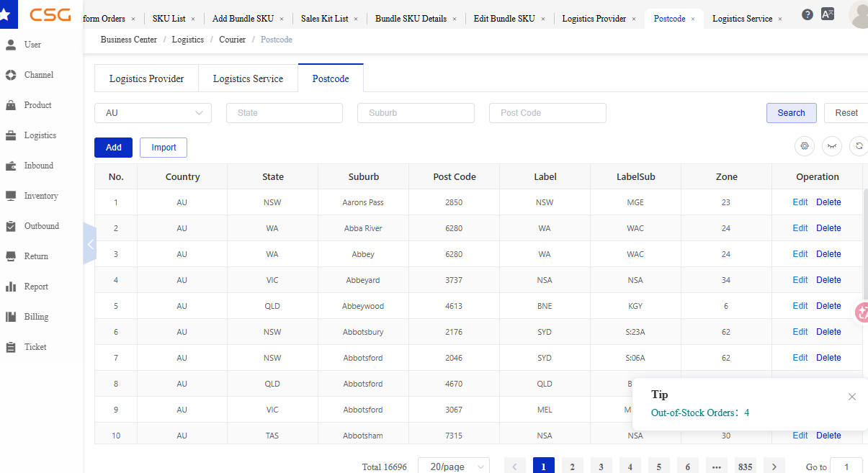The image size is (868, 473).
Task: Open table column settings gear icon
Action: pyautogui.click(x=805, y=146)
